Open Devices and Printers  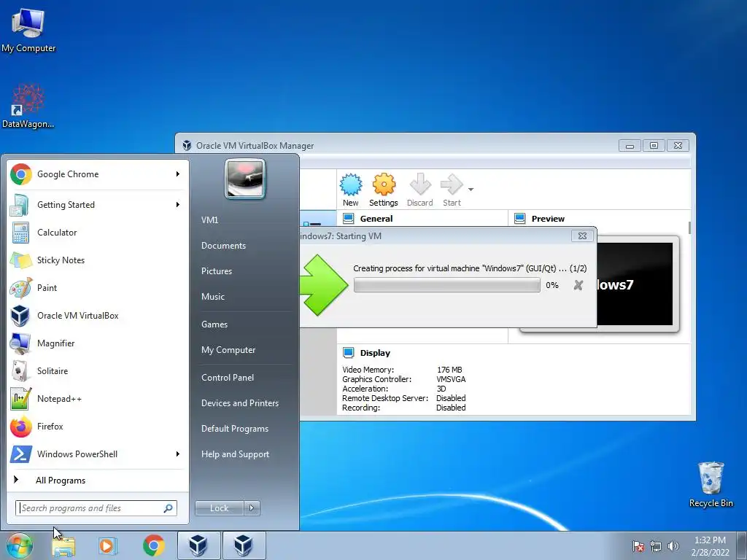[239, 403]
